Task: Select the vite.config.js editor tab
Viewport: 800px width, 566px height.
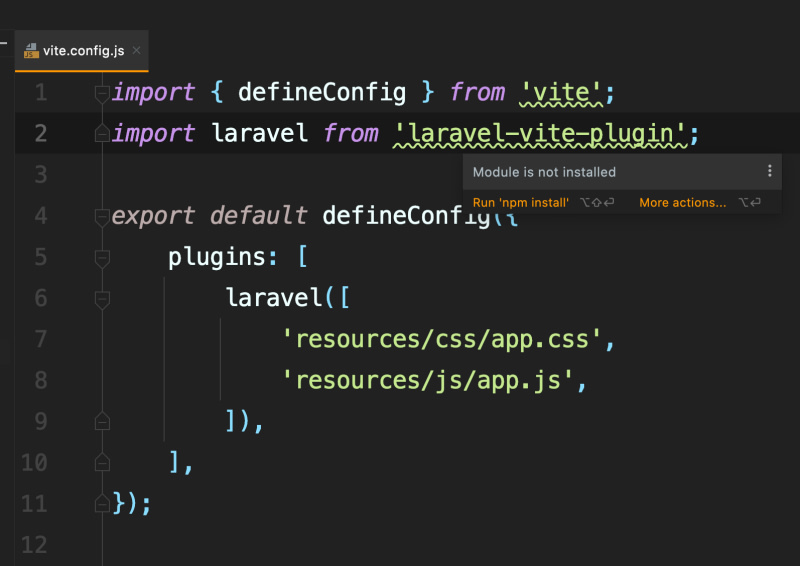Action: click(x=82, y=51)
